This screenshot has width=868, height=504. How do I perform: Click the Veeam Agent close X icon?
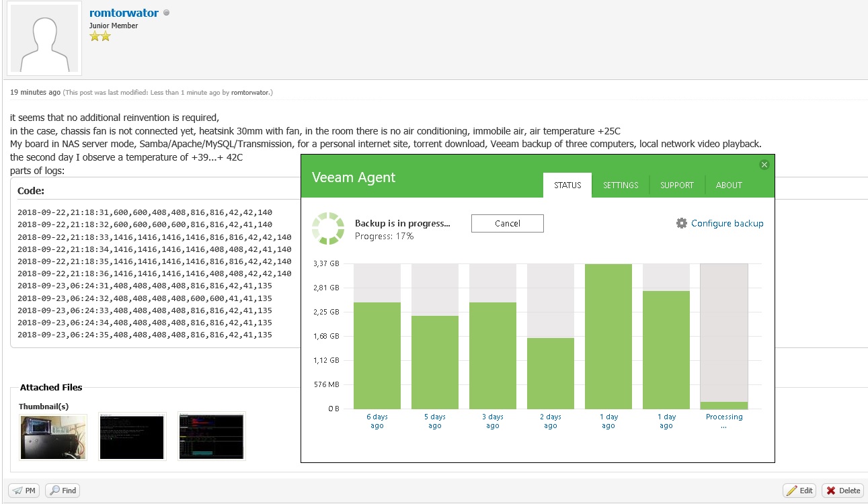(x=764, y=165)
